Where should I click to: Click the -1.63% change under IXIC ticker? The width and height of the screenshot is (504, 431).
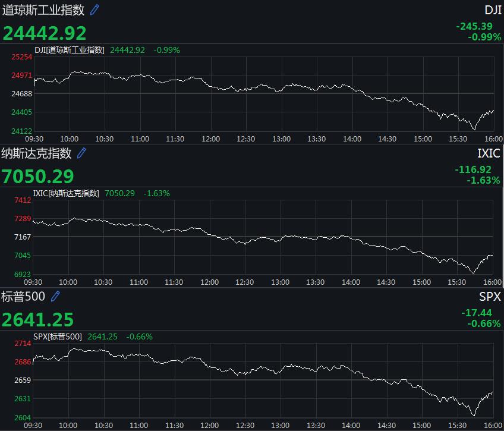(483, 180)
